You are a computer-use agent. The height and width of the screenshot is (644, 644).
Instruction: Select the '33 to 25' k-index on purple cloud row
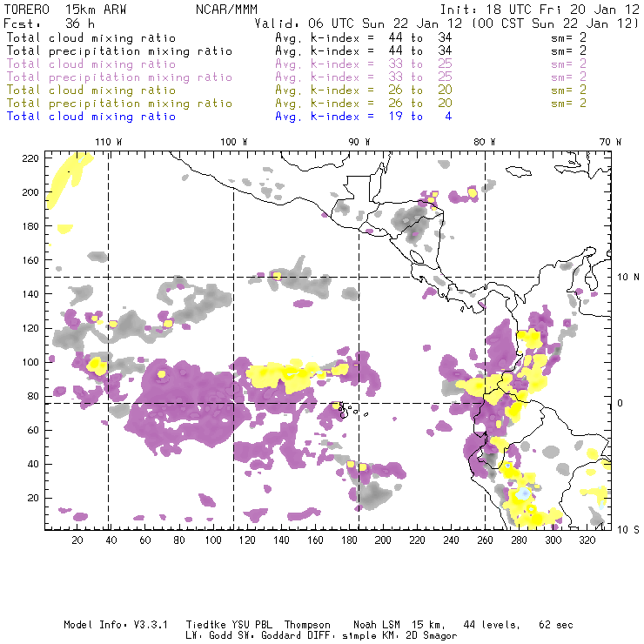(420, 64)
